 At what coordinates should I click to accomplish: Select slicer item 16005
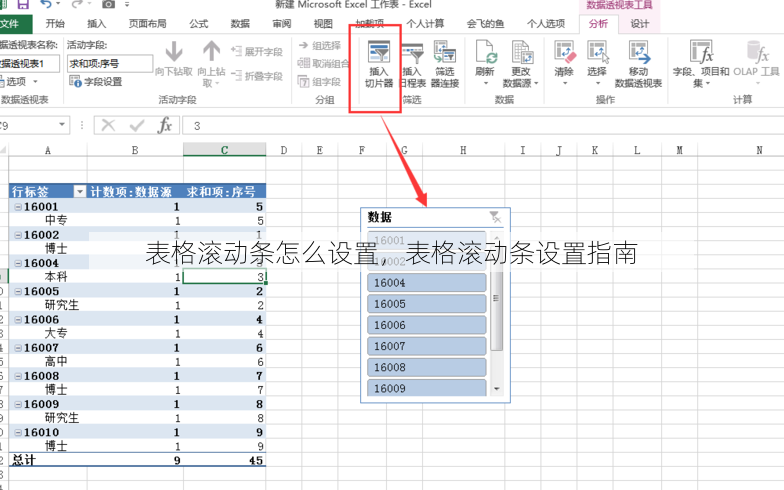(x=426, y=304)
